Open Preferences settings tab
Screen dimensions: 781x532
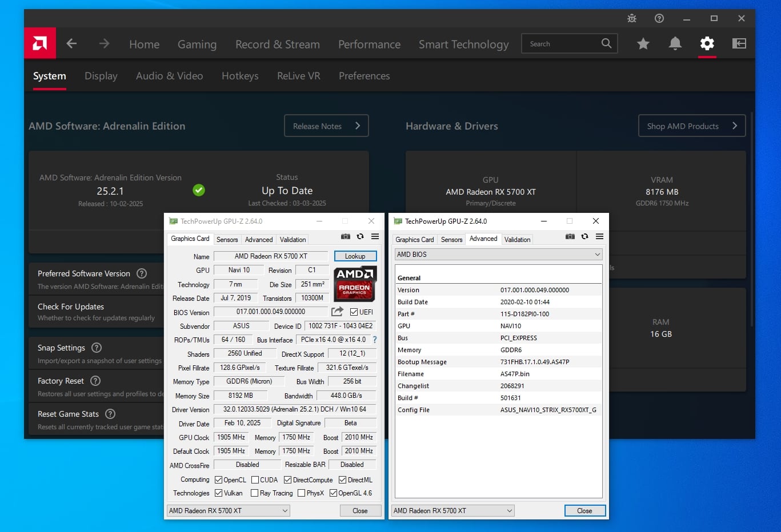coord(364,76)
